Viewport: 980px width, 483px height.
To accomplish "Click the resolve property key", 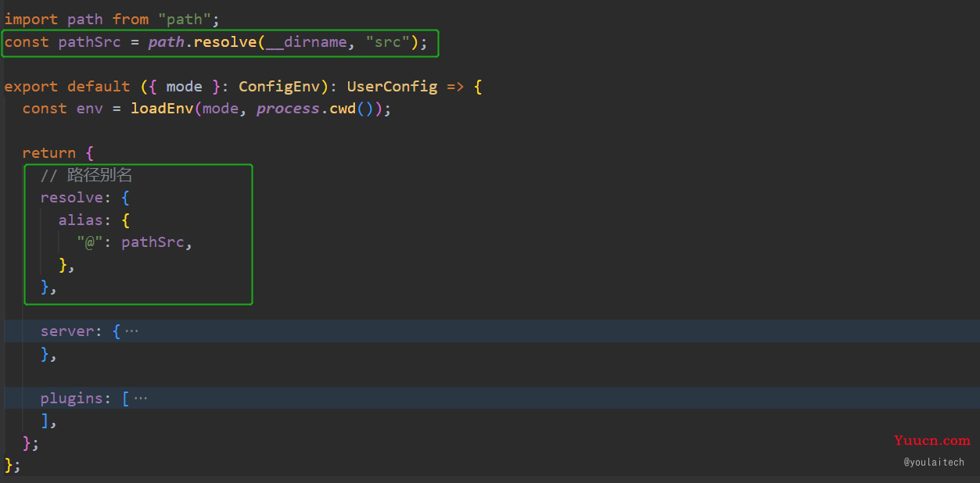I will (72, 198).
